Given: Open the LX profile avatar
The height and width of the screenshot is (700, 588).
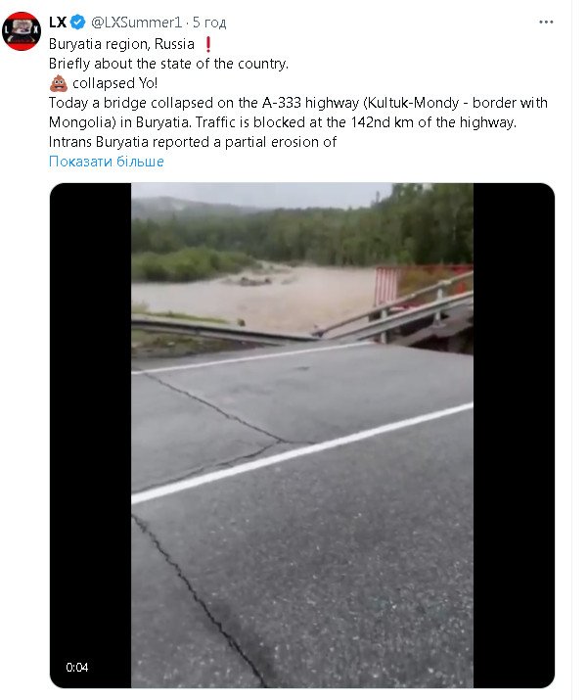Looking at the screenshot, I should pos(22,31).
